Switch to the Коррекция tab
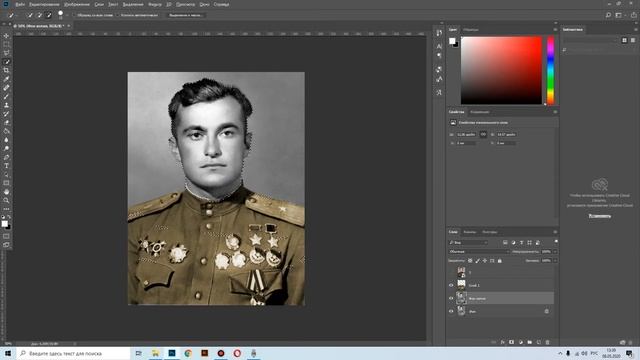640x360 pixels. pos(480,112)
